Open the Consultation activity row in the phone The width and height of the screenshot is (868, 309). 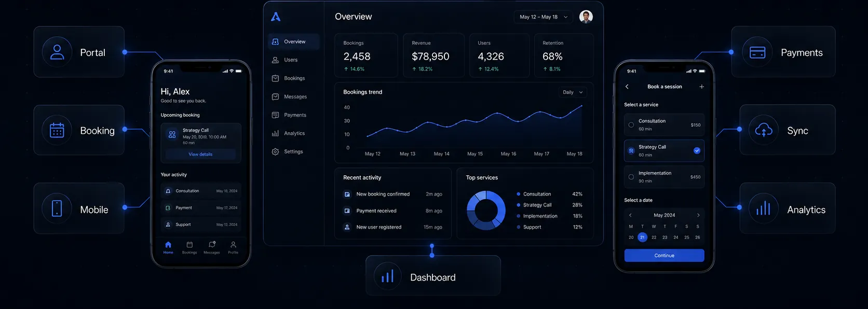(201, 191)
